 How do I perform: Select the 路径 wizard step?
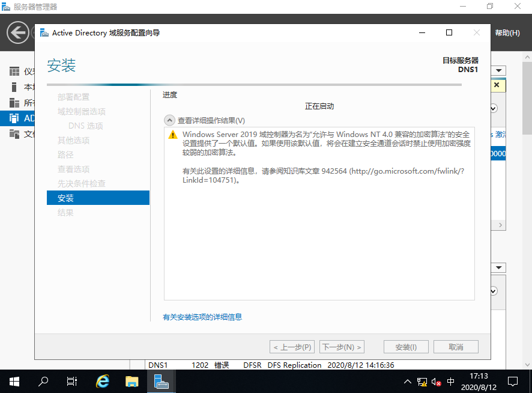pos(65,154)
